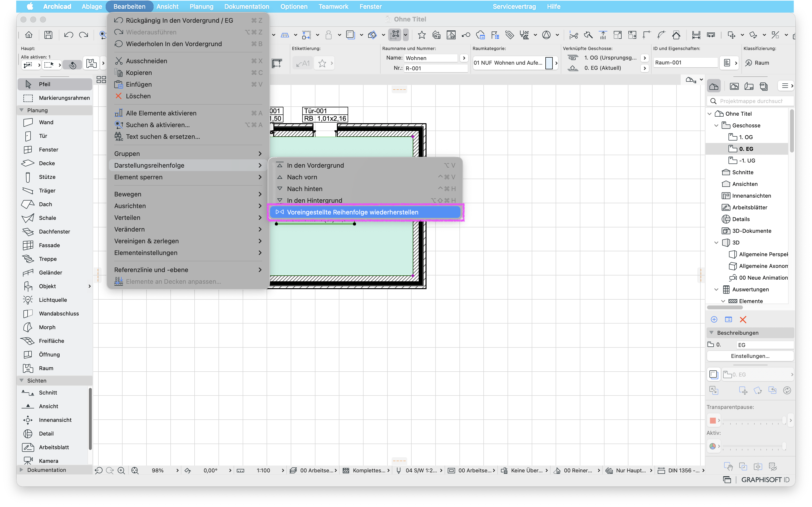Click the red Transparentpause color swatch
812x507 pixels.
[713, 420]
